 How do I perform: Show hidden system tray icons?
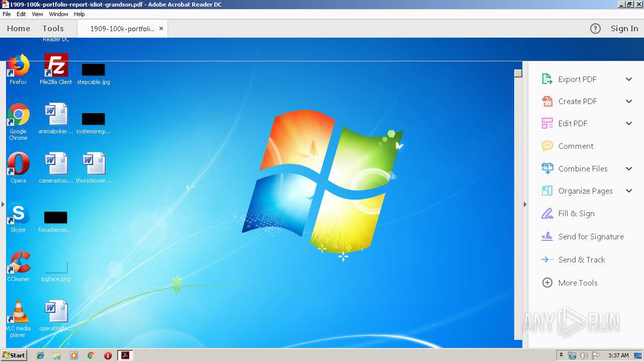[x=561, y=355]
